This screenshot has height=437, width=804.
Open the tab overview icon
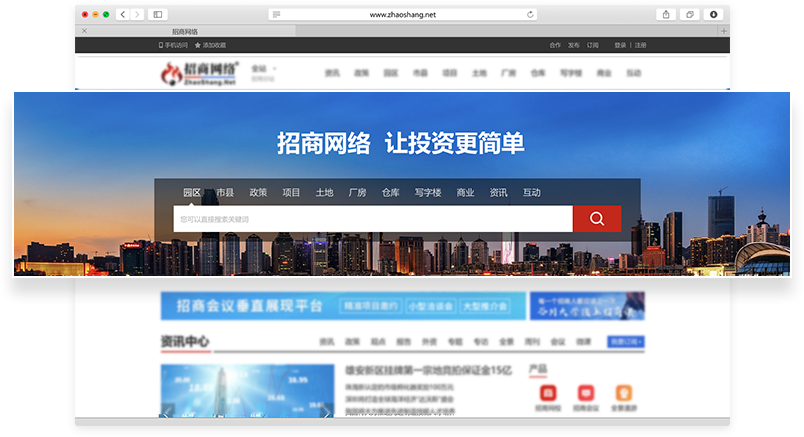[690, 15]
